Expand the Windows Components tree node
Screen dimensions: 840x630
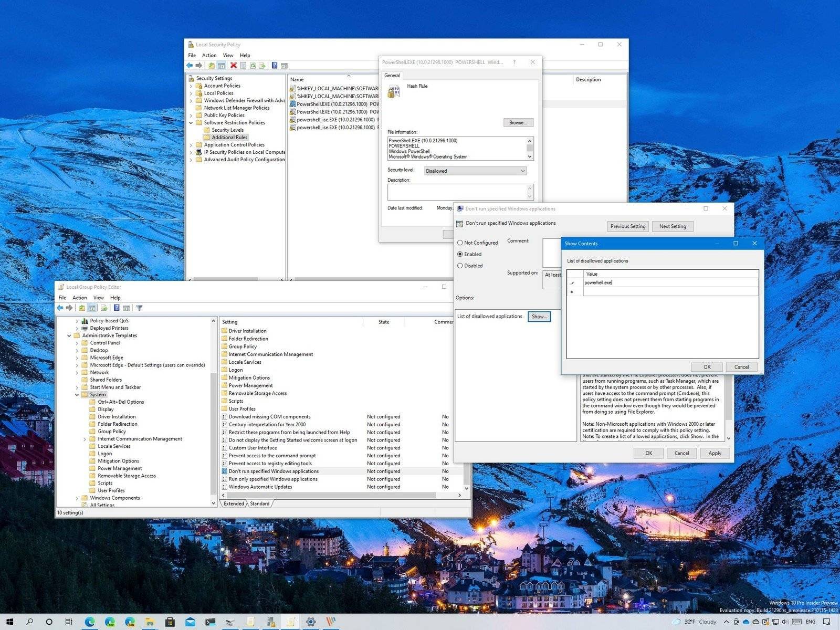(77, 498)
